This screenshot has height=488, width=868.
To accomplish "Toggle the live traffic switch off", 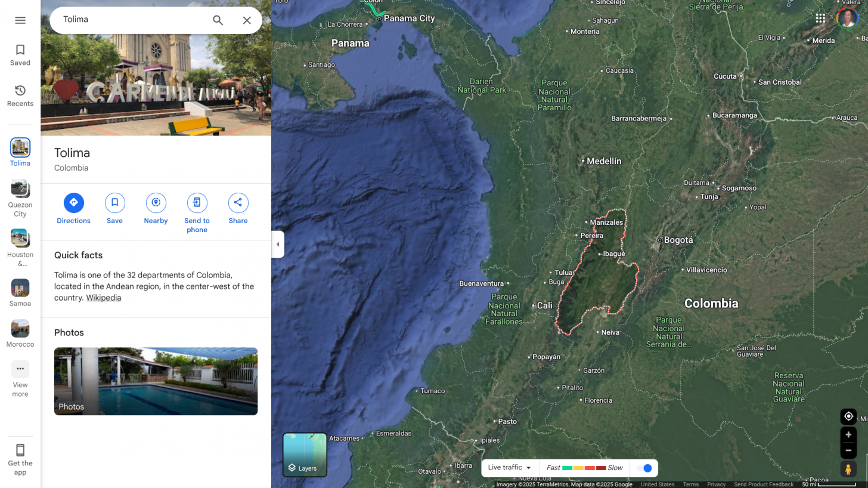I will [x=644, y=468].
